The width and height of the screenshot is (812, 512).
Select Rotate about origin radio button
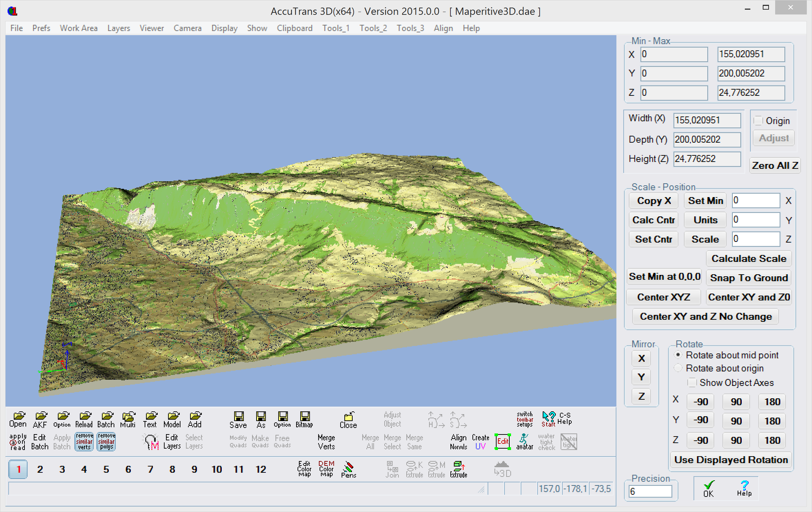click(x=678, y=368)
